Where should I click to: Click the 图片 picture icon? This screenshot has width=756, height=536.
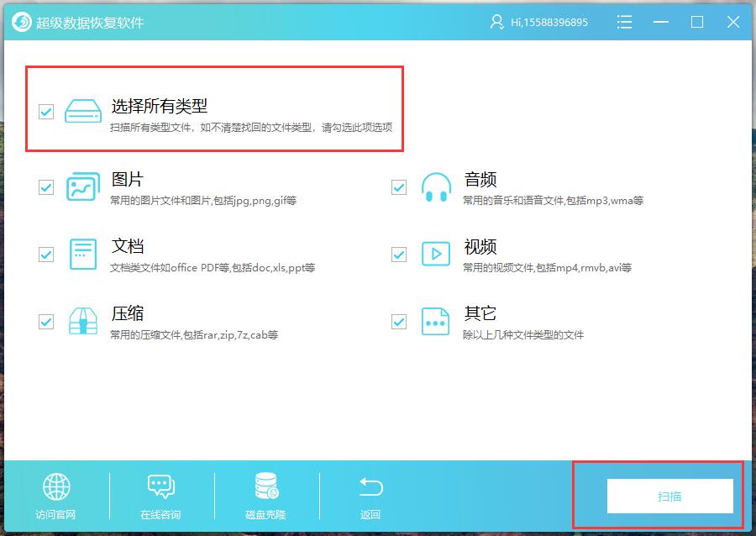82,187
